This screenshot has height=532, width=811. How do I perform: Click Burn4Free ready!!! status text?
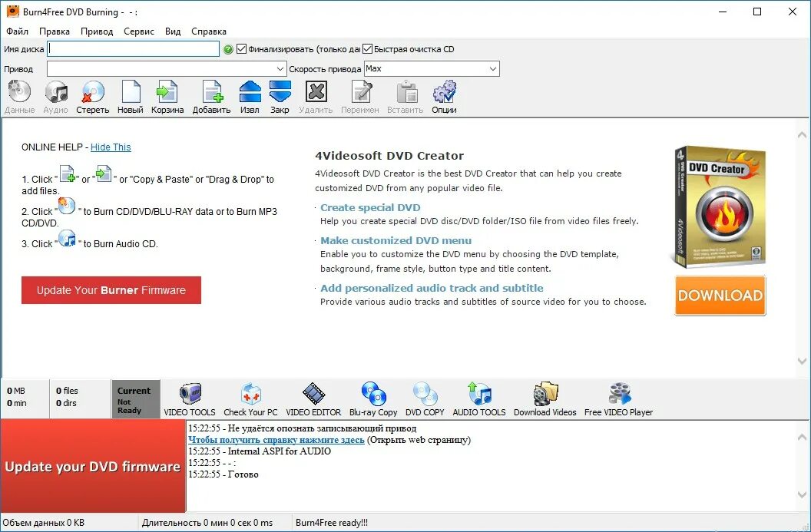(x=332, y=523)
